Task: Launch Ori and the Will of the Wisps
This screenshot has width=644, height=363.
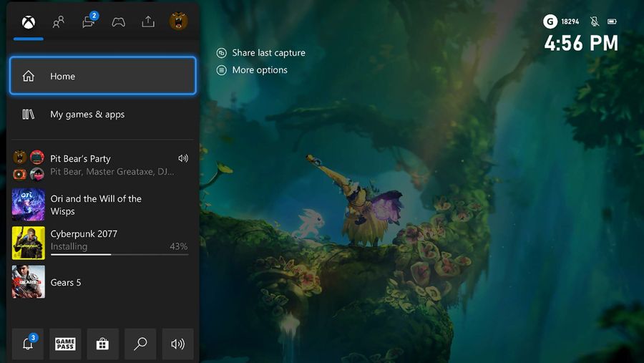Action: tap(102, 205)
